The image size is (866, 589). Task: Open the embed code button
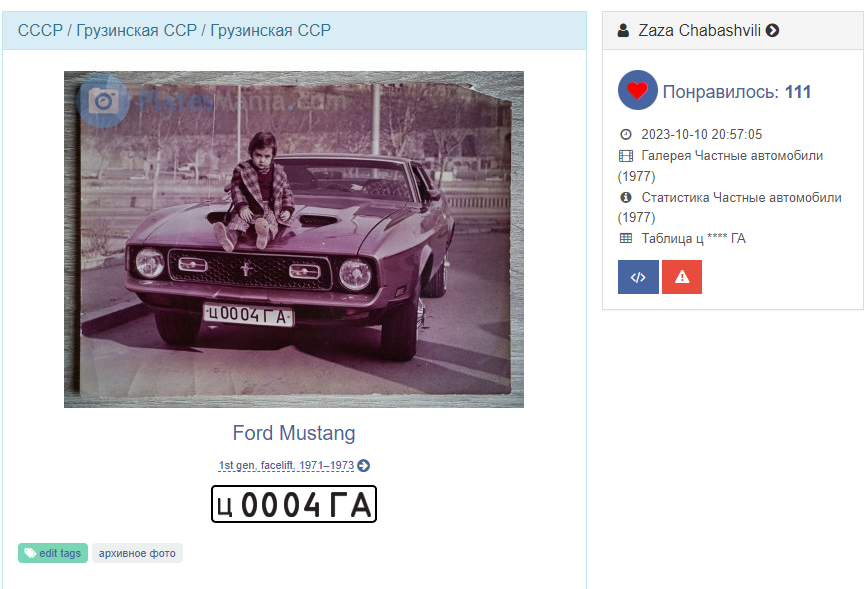[x=638, y=277]
